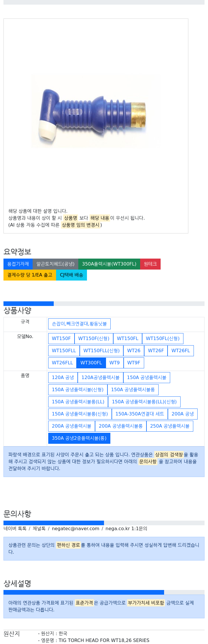Viewport: 208px width, 644px height.
Task: Click the 알곤토치헤드(공냉) tag
Action: point(55,264)
